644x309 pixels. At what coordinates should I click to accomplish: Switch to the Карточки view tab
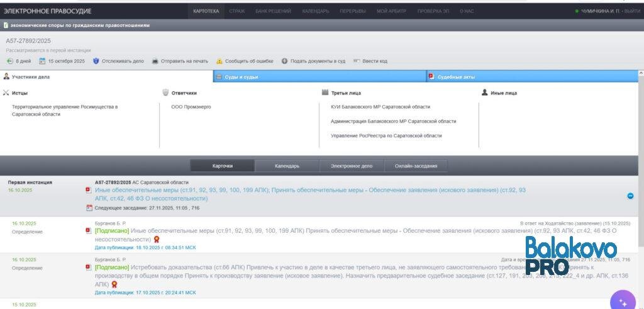(223, 166)
